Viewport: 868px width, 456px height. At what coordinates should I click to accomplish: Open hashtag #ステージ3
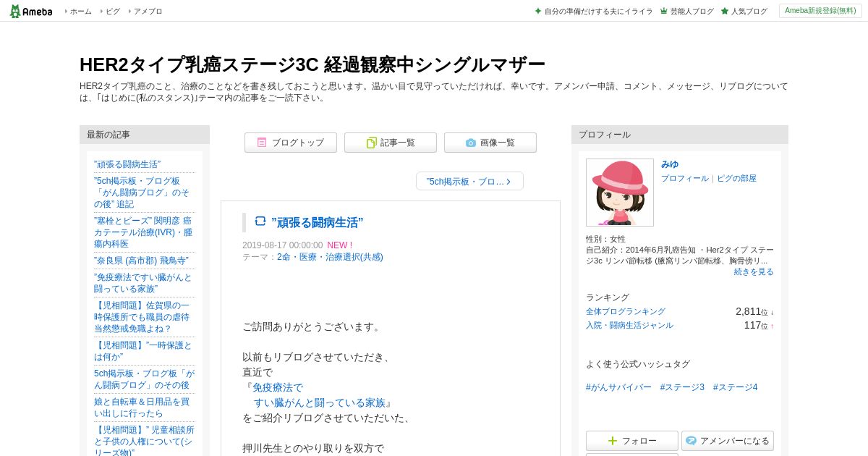(682, 387)
